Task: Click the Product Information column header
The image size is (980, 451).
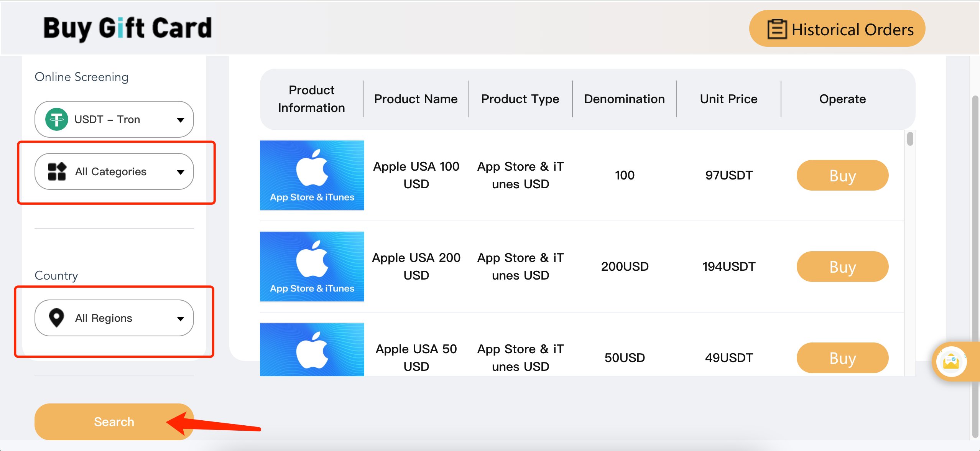Action: click(312, 99)
